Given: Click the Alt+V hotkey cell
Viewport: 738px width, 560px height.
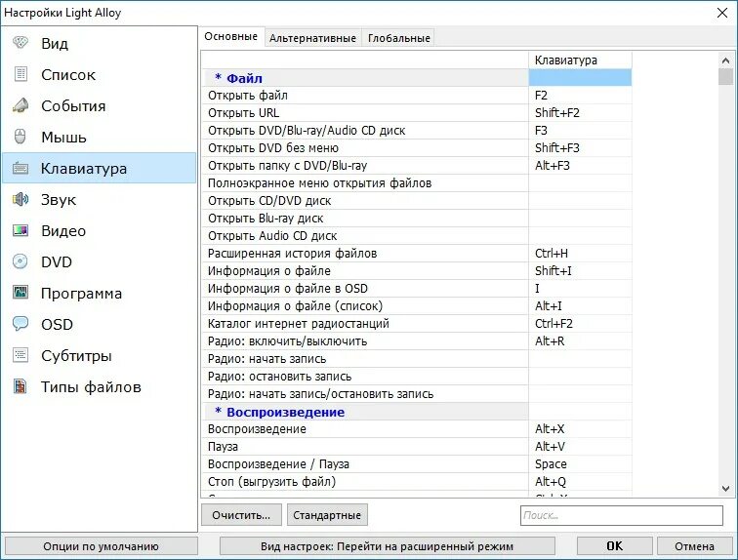Looking at the screenshot, I should click(x=580, y=446).
